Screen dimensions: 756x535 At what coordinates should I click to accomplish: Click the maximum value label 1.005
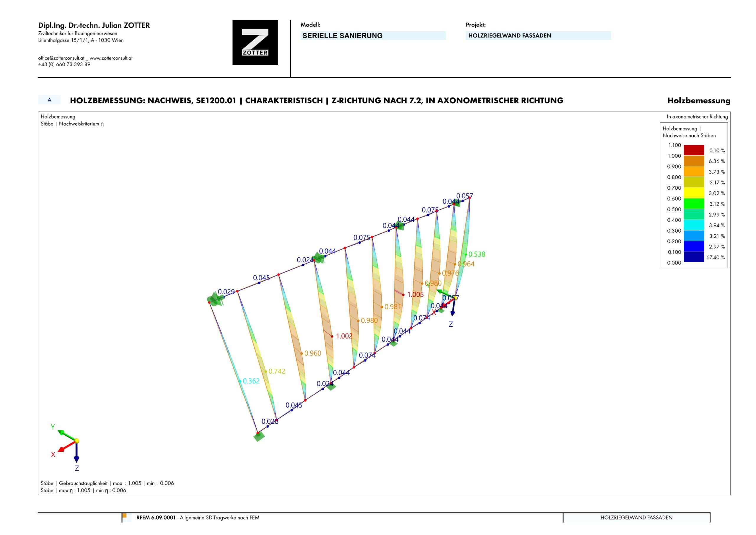point(415,295)
